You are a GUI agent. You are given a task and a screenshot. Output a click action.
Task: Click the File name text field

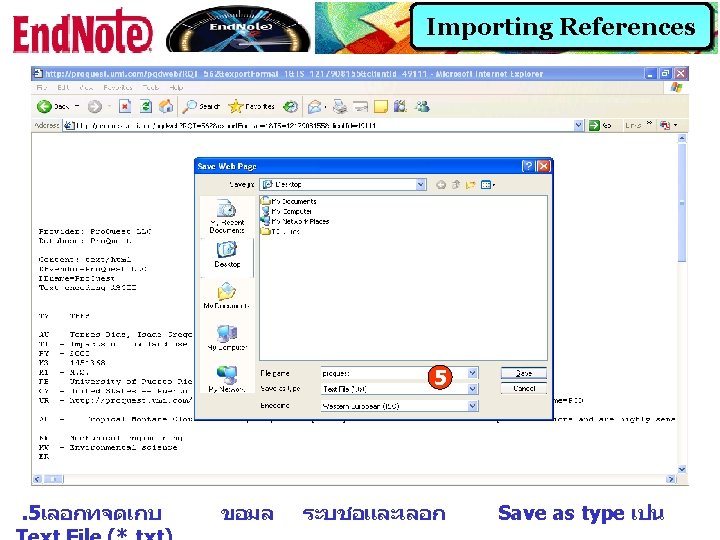(x=394, y=373)
